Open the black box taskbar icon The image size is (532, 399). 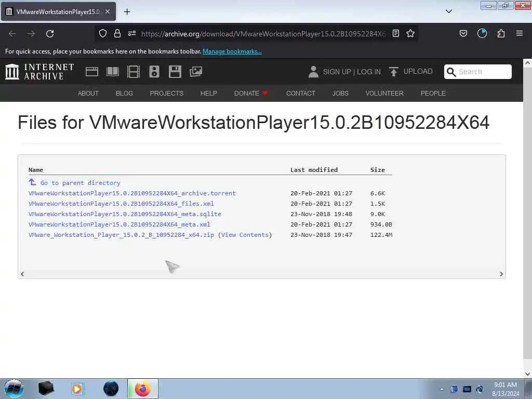pyautogui.click(x=46, y=389)
